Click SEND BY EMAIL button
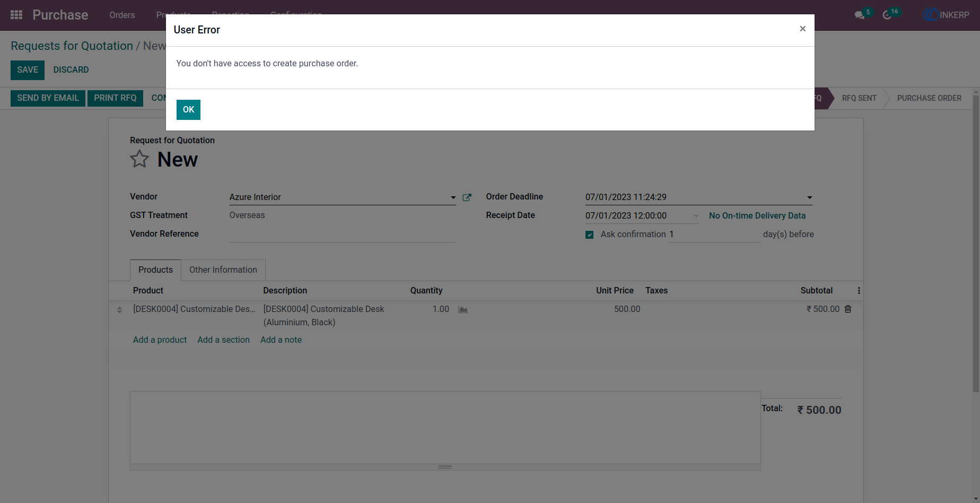Viewport: 980px width, 503px height. (x=48, y=98)
